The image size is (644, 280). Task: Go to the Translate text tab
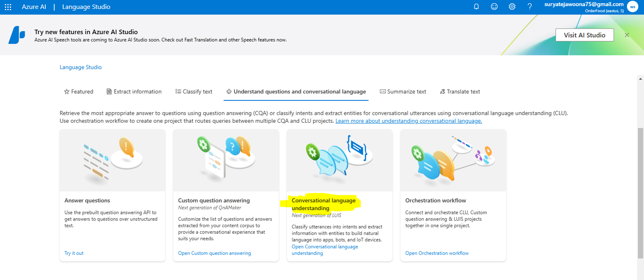click(460, 92)
